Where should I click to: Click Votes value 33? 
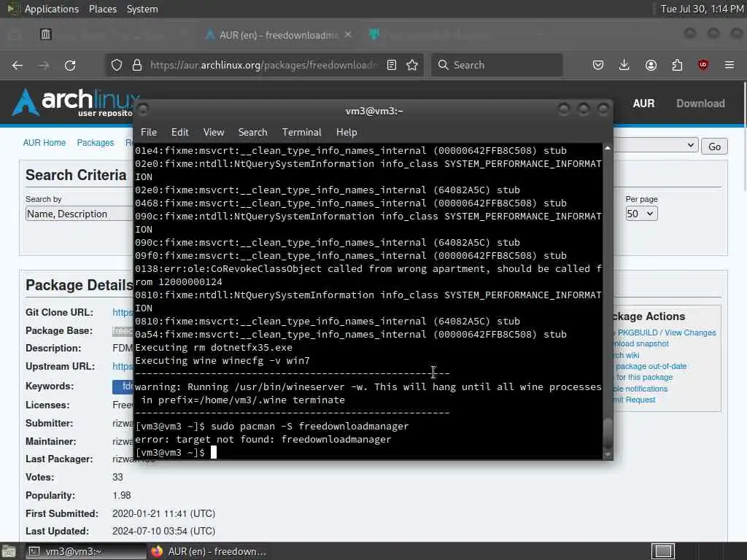(117, 477)
